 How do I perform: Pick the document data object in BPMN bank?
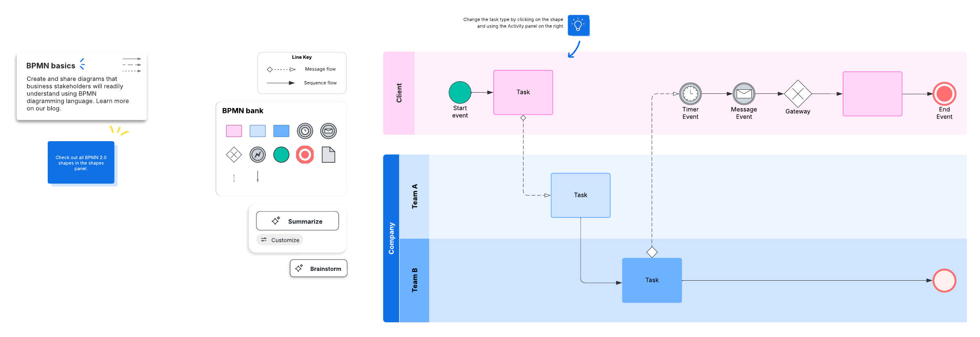pyautogui.click(x=329, y=155)
